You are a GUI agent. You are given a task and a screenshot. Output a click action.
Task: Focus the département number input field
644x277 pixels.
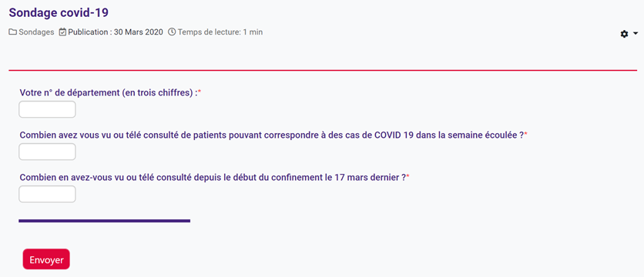tap(47, 109)
